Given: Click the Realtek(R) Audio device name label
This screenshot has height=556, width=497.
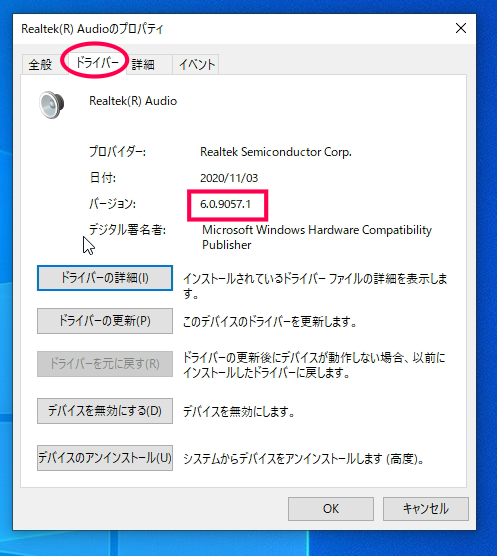Looking at the screenshot, I should [x=133, y=101].
